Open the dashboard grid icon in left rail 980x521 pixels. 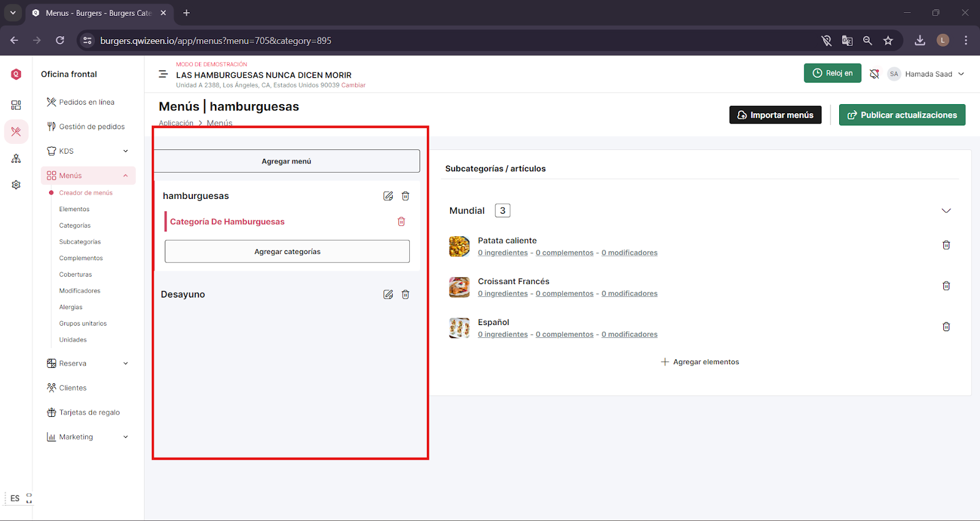click(x=16, y=105)
